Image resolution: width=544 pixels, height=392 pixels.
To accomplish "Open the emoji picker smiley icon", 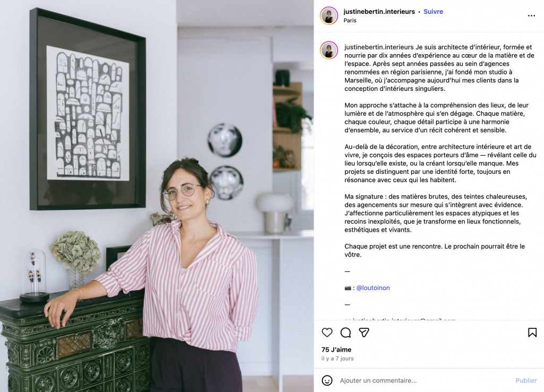I will tap(327, 380).
